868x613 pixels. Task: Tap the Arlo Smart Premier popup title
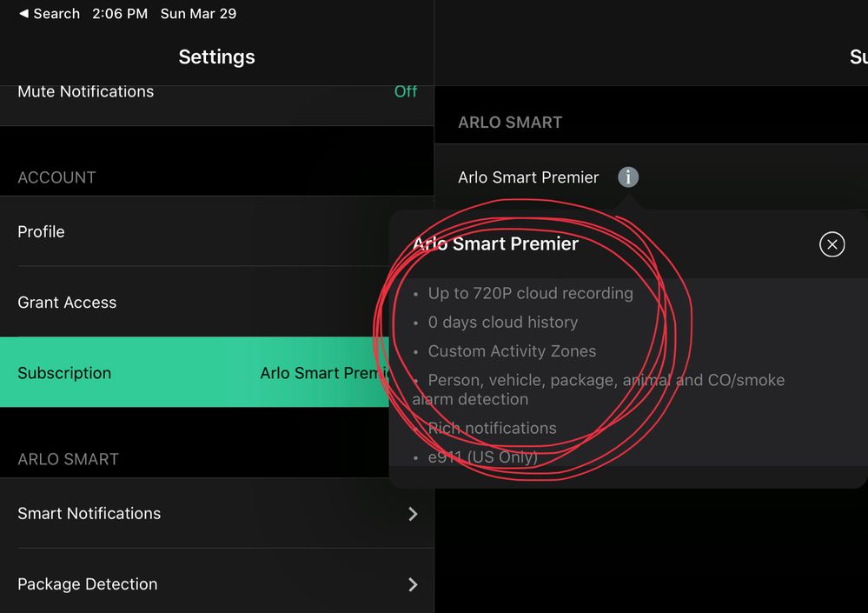495,243
